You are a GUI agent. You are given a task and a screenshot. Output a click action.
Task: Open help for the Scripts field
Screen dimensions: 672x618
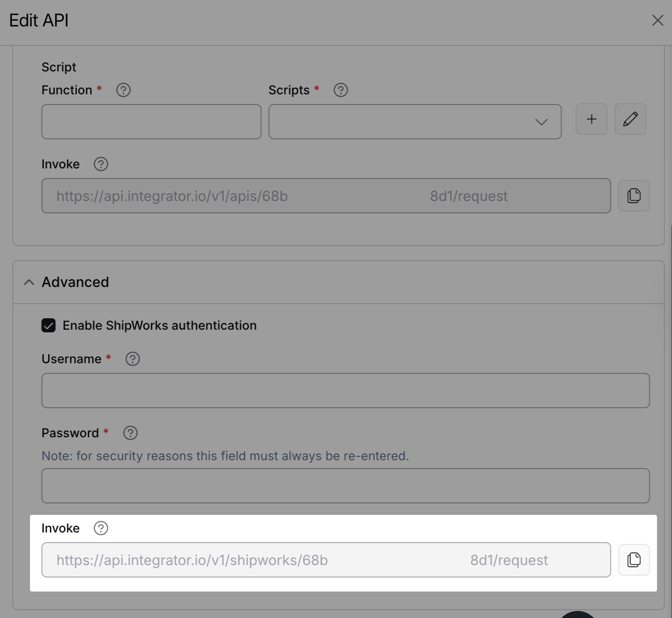[x=341, y=90]
